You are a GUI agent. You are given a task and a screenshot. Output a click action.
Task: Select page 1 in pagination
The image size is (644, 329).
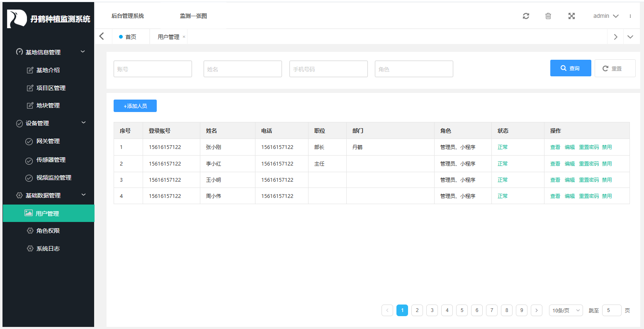click(x=402, y=310)
